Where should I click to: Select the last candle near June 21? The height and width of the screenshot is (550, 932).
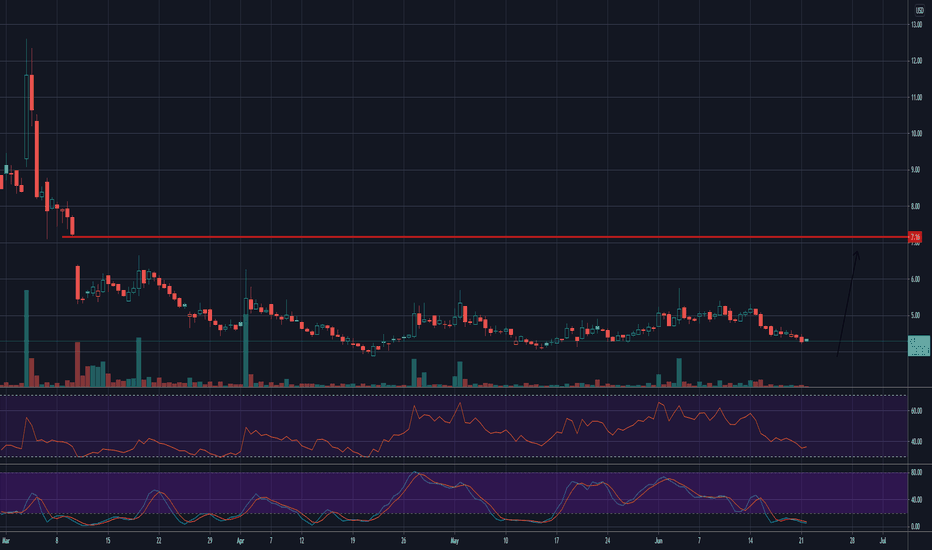click(x=807, y=340)
